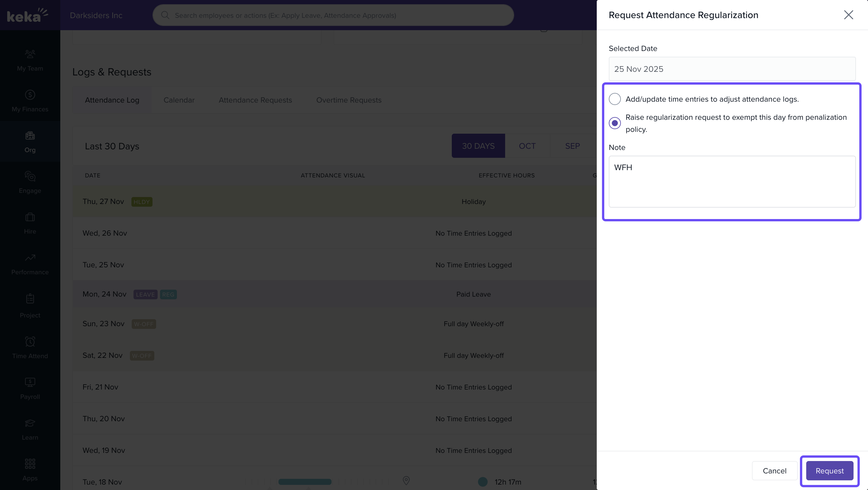
Task: Select Raise regularization request radio option
Action: pos(615,123)
